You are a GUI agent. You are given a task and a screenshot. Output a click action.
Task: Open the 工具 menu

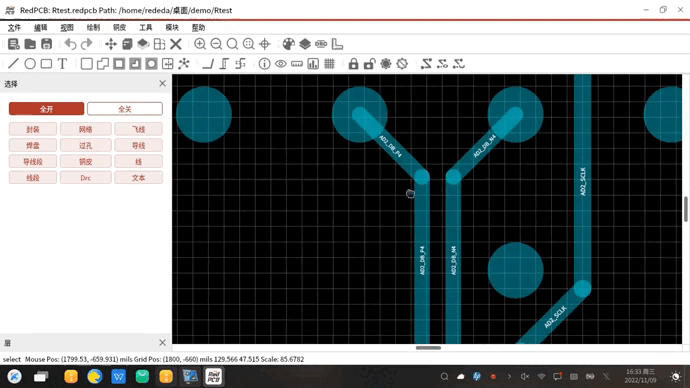[146, 27]
